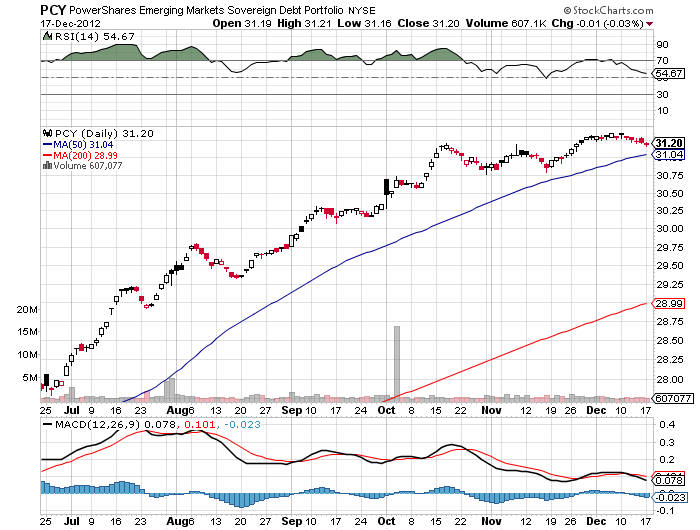Click the Low 31.16 value

pos(364,24)
